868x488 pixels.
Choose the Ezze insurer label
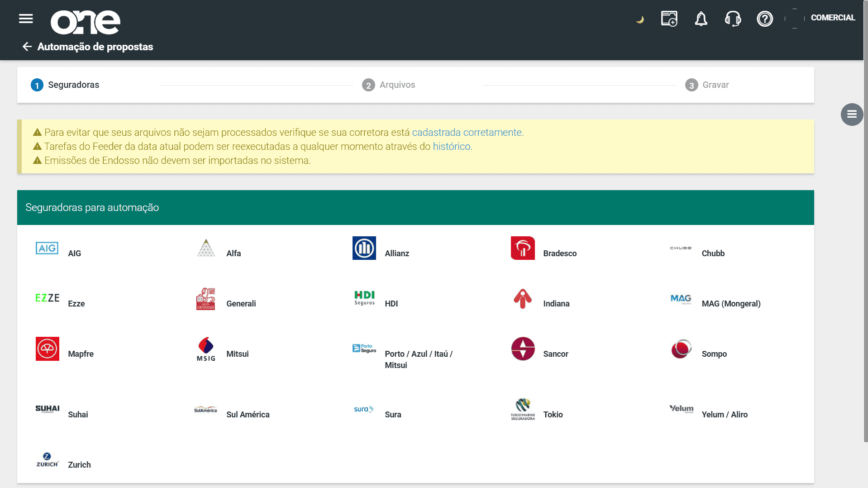(76, 304)
